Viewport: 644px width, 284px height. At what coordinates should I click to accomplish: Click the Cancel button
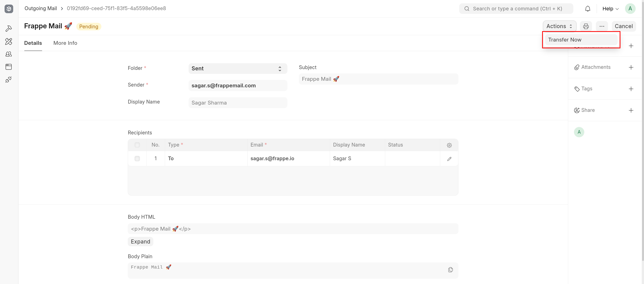click(x=623, y=26)
